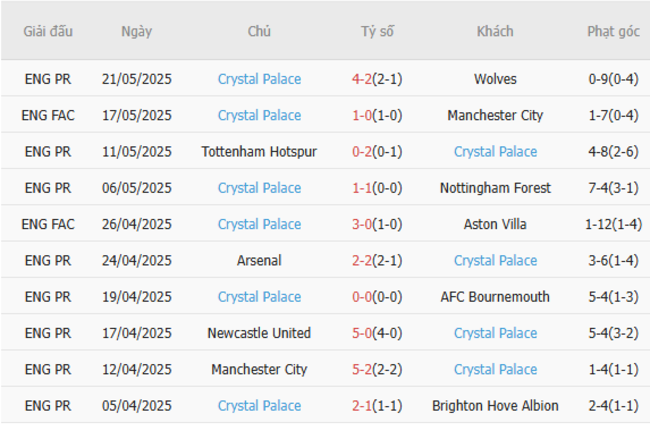Image resolution: width=650 pixels, height=439 pixels.
Task: Open the Tottenham Hotspur team link
Action: (x=259, y=151)
